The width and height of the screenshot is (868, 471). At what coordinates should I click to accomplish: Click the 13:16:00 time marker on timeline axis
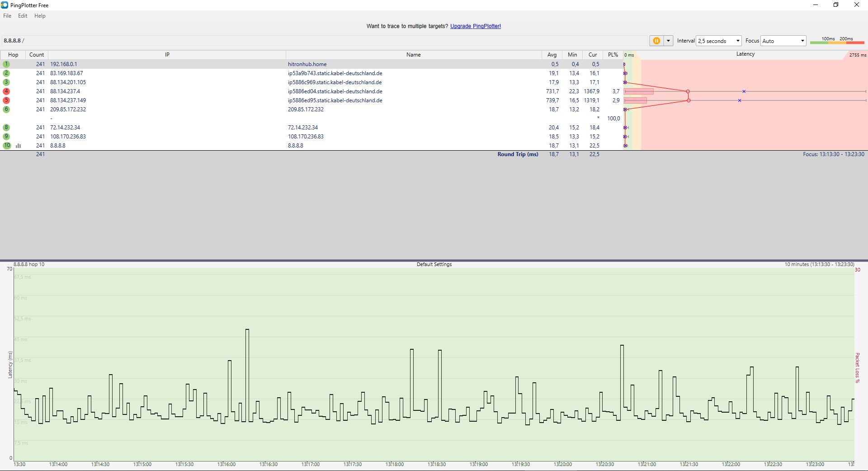(x=226, y=464)
